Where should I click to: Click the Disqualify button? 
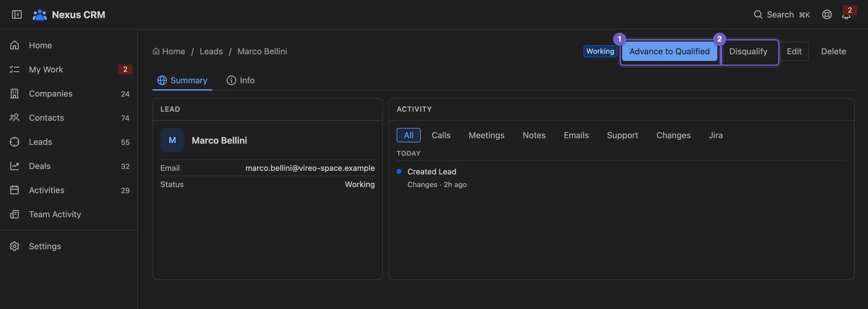click(748, 52)
